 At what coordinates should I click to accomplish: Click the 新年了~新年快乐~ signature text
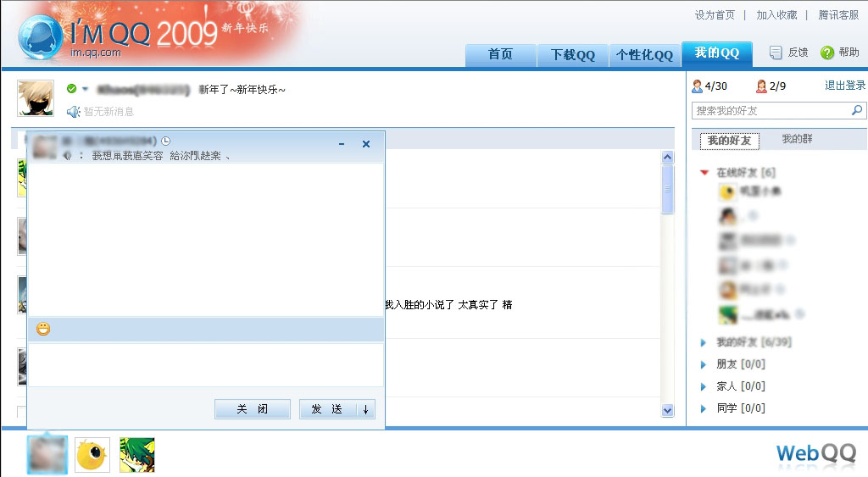(242, 90)
